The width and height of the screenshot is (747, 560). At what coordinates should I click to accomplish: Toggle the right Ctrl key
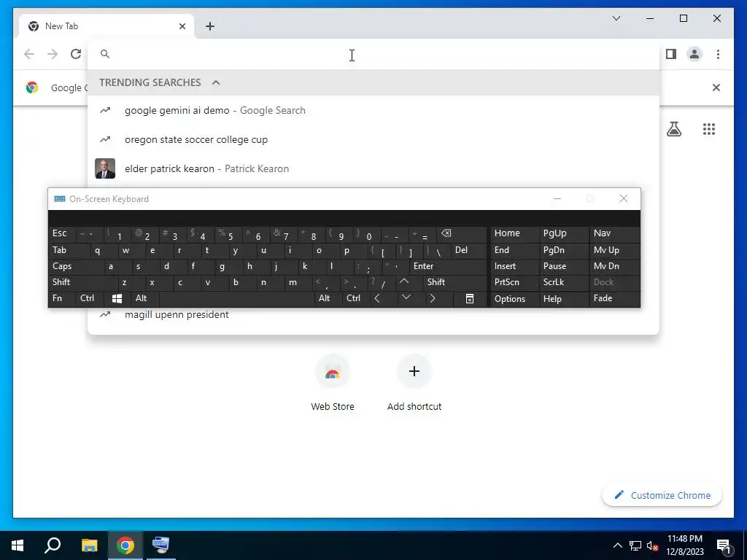click(355, 298)
